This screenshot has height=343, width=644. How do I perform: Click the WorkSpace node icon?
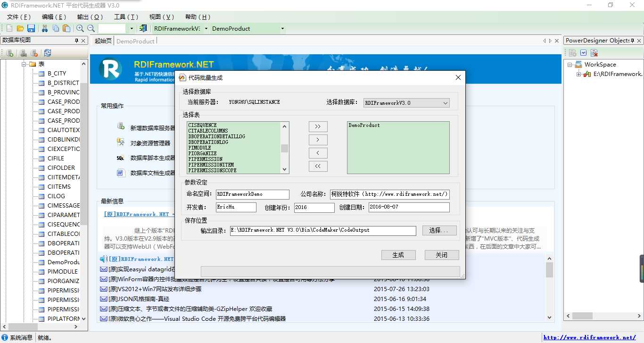pyautogui.click(x=578, y=64)
